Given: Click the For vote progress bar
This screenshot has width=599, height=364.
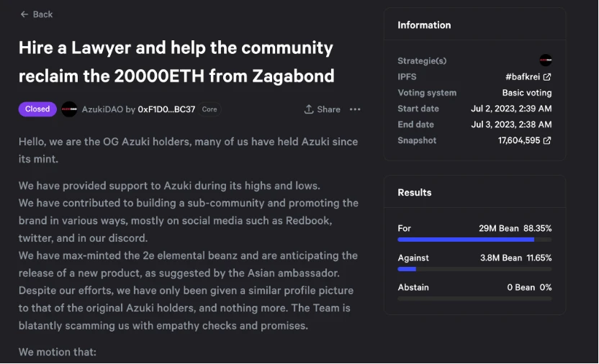Looking at the screenshot, I should pos(474,240).
